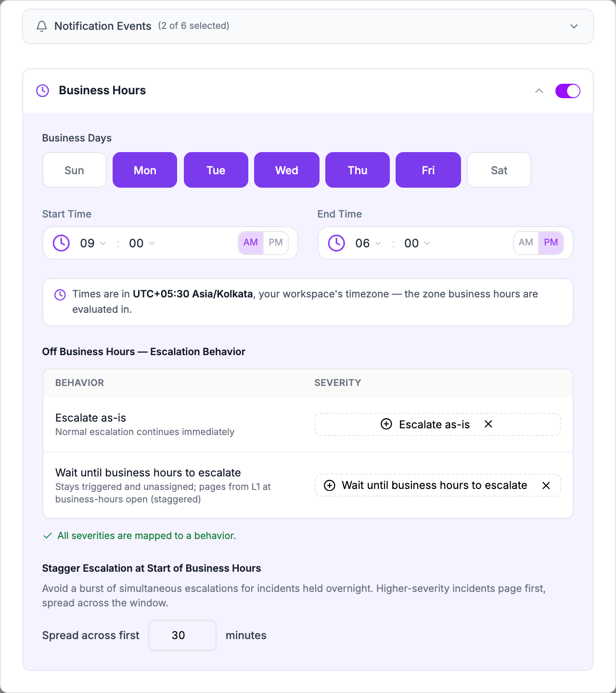Click the "UTC+05:30 Asia/Kolkata" timezone text

point(193,294)
